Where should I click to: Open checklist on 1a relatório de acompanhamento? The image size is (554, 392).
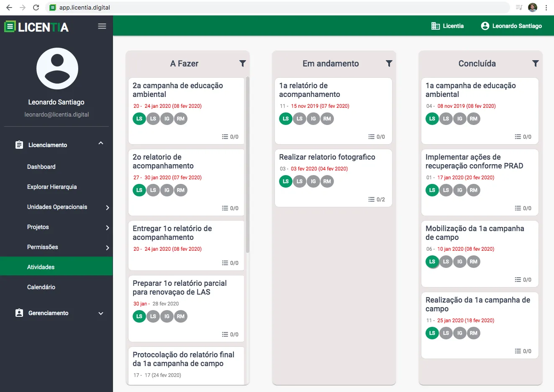(x=377, y=137)
